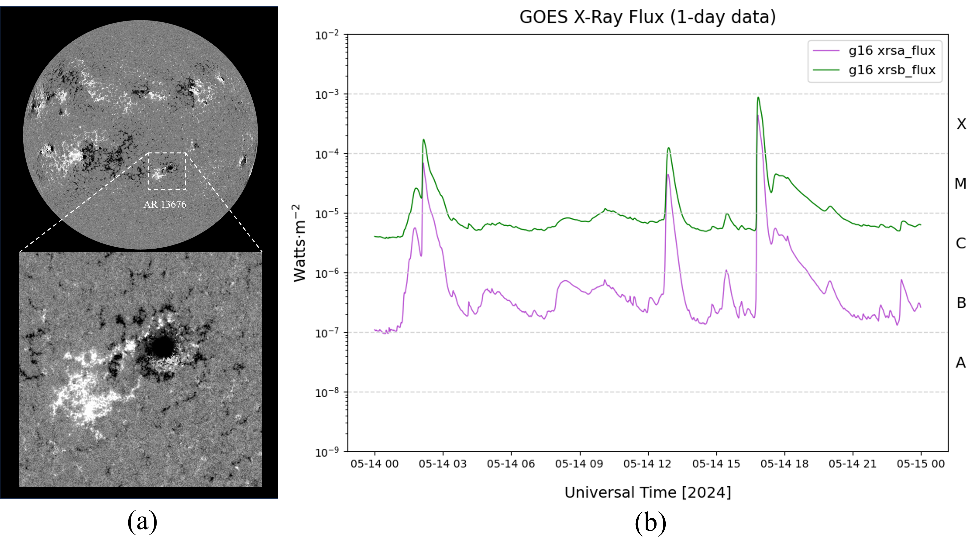Click the B flare class label
The image size is (980, 554).
[x=961, y=303]
